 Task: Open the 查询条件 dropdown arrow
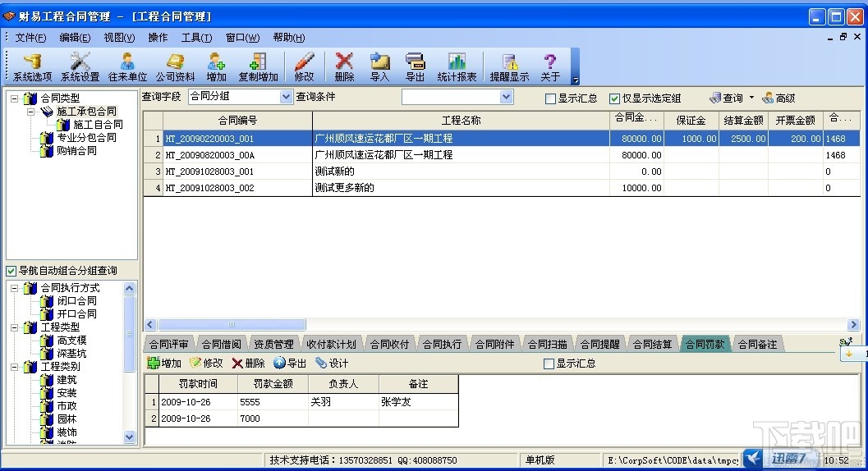click(x=506, y=97)
